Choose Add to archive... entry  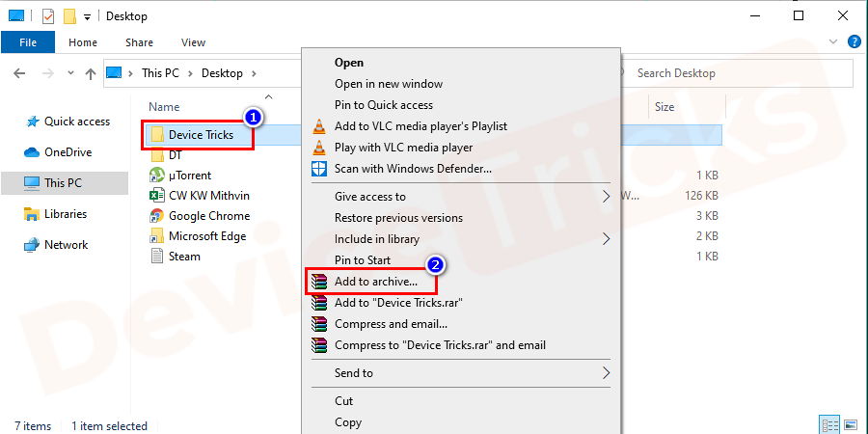376,282
